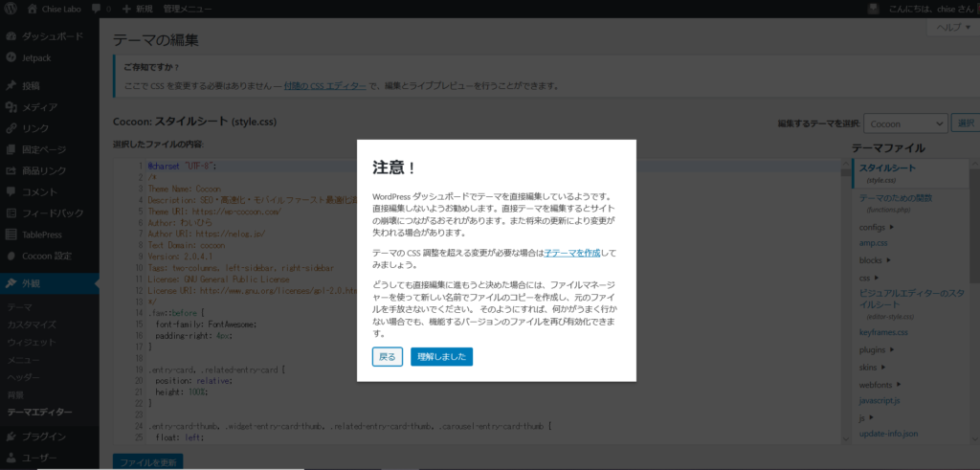Click the メディア icon in sidebar

(x=11, y=107)
